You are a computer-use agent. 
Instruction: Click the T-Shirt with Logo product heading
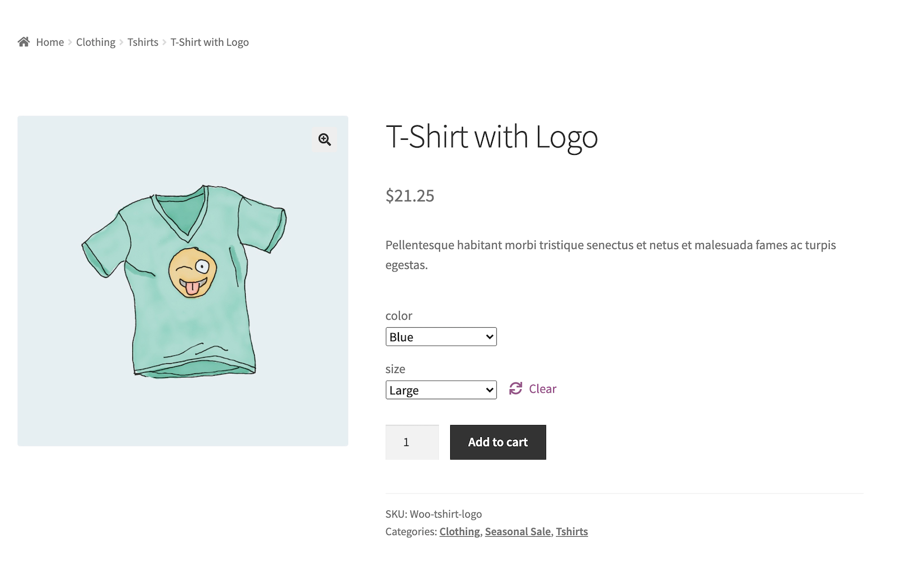491,137
